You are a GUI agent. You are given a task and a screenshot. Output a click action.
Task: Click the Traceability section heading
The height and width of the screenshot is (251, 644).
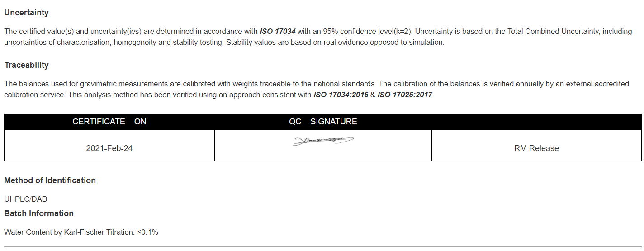pos(26,65)
